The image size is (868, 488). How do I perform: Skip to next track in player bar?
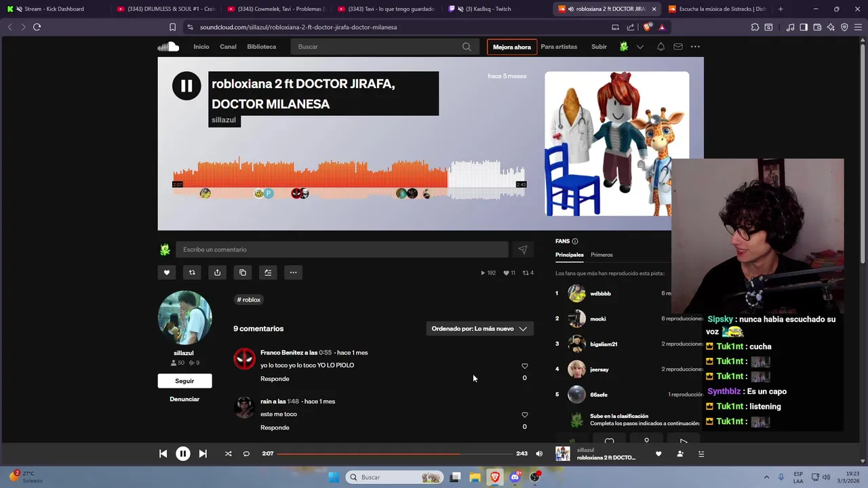pyautogui.click(x=203, y=453)
